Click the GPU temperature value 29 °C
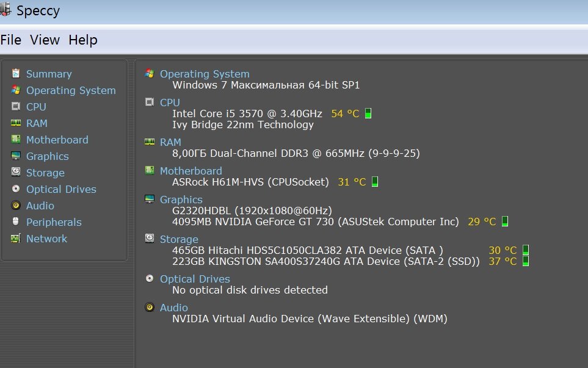 pos(482,222)
